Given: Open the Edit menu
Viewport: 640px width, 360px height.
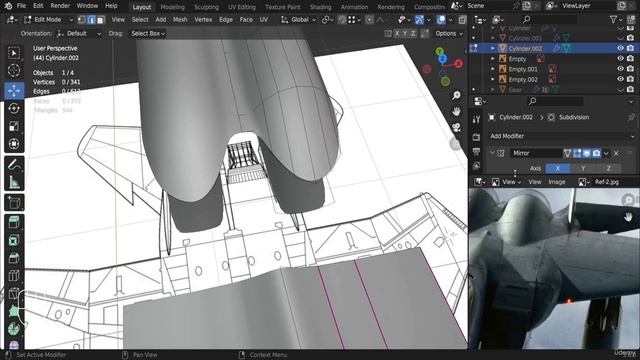Looking at the screenshot, I should [x=38, y=6].
